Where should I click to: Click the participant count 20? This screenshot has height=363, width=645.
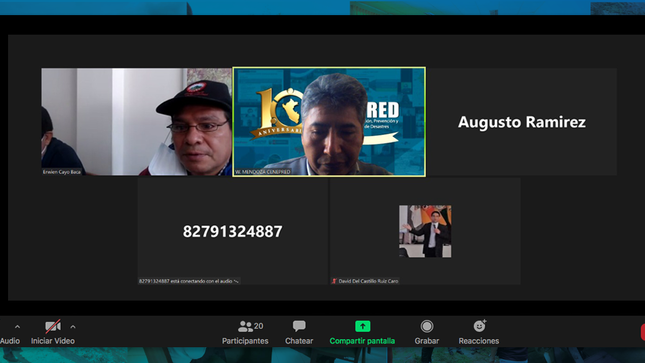(259, 326)
